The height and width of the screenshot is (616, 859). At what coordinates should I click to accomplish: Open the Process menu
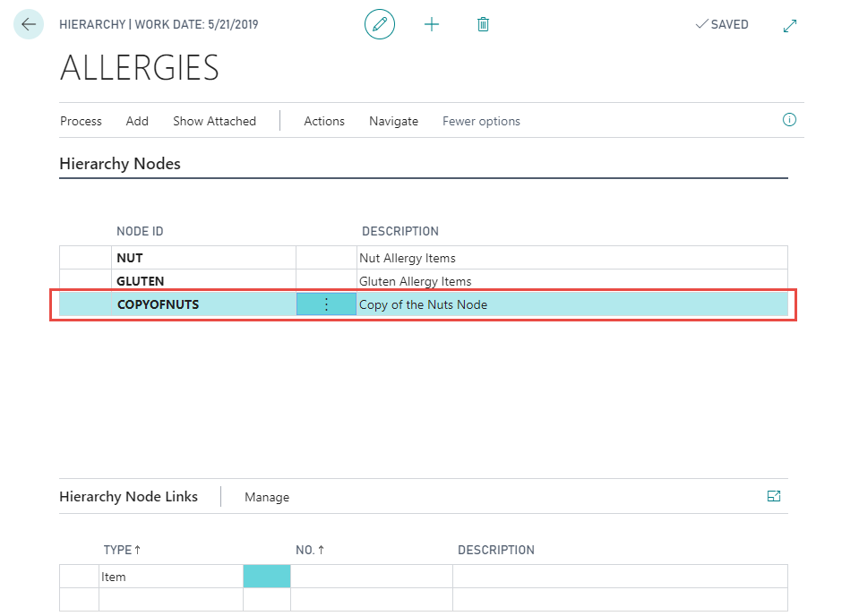click(81, 121)
